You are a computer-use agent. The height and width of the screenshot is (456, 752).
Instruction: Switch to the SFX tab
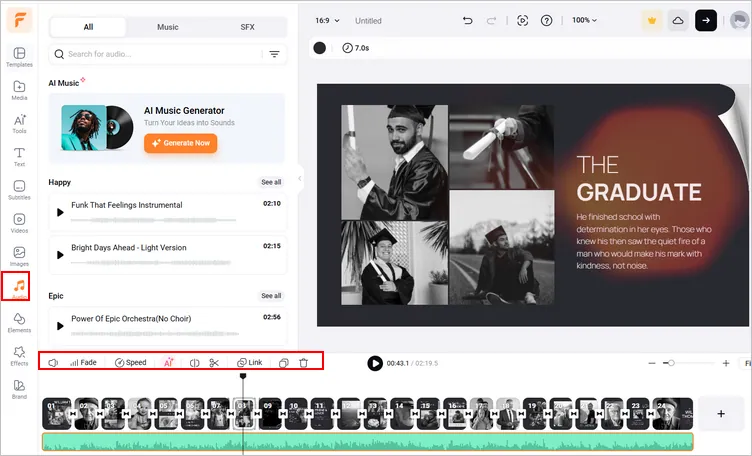[247, 27]
